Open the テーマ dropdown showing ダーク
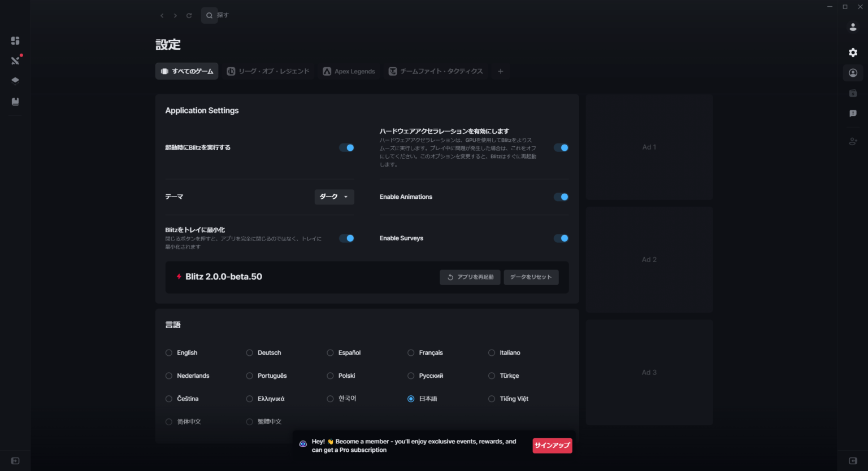Image resolution: width=868 pixels, height=471 pixels. 334,197
